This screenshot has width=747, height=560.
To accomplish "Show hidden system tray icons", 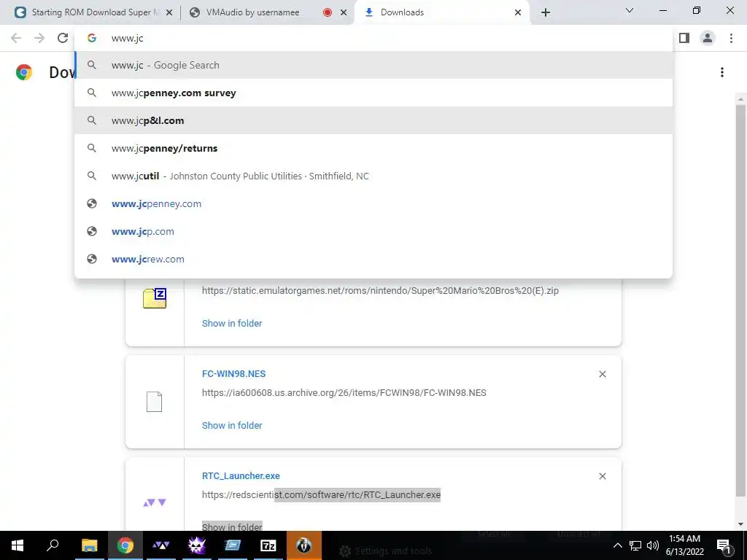I will 617,545.
